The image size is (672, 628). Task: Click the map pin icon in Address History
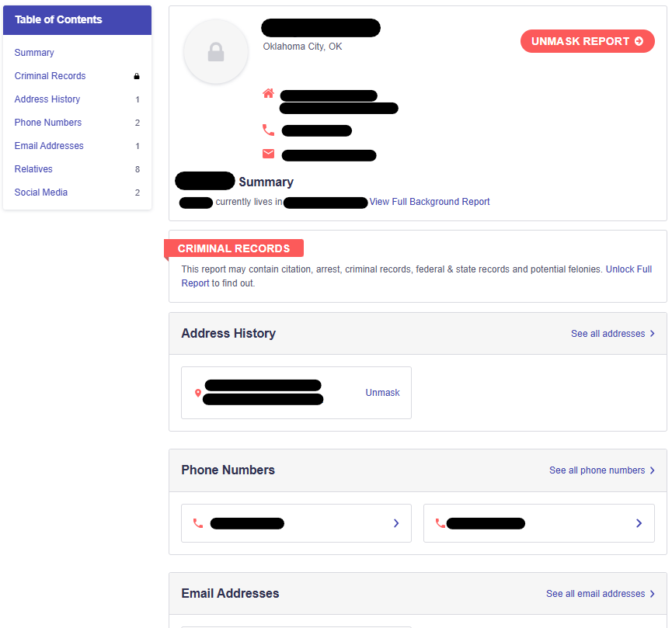pos(197,394)
